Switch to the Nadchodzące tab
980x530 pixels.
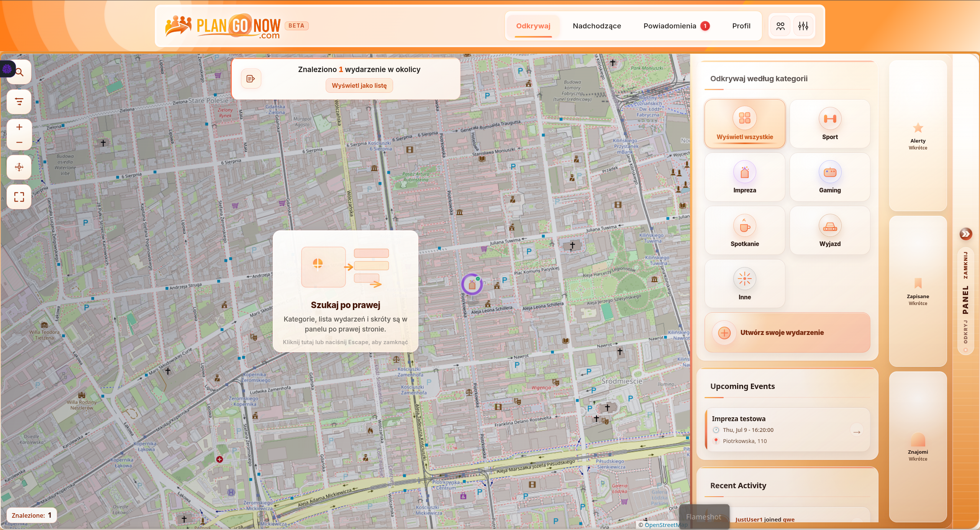(x=597, y=26)
